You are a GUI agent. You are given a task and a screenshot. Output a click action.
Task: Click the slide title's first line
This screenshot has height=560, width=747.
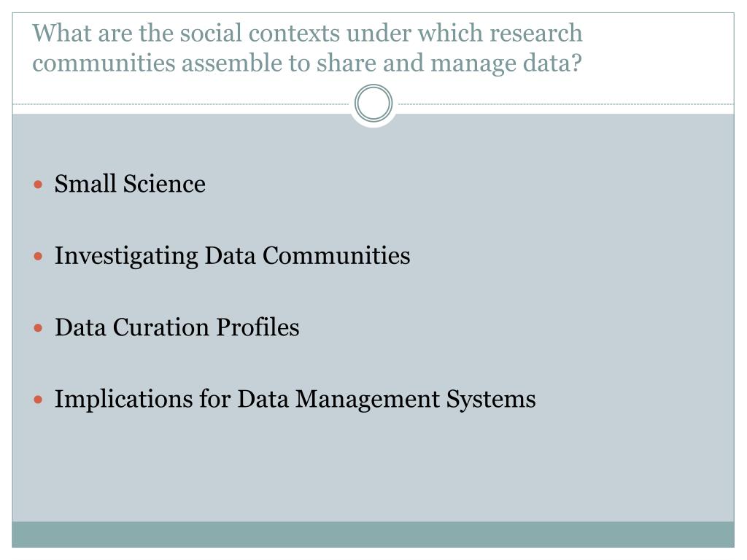point(307,34)
